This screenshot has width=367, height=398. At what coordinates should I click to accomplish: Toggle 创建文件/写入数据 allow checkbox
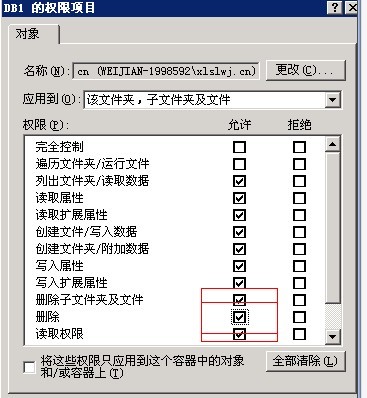(x=239, y=232)
